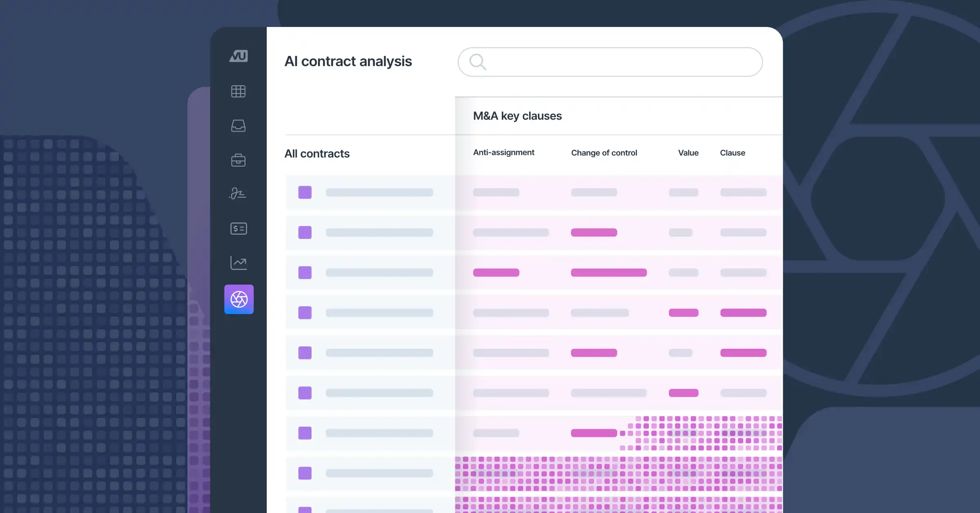
Task: Open the inbox tray icon
Action: point(238,126)
